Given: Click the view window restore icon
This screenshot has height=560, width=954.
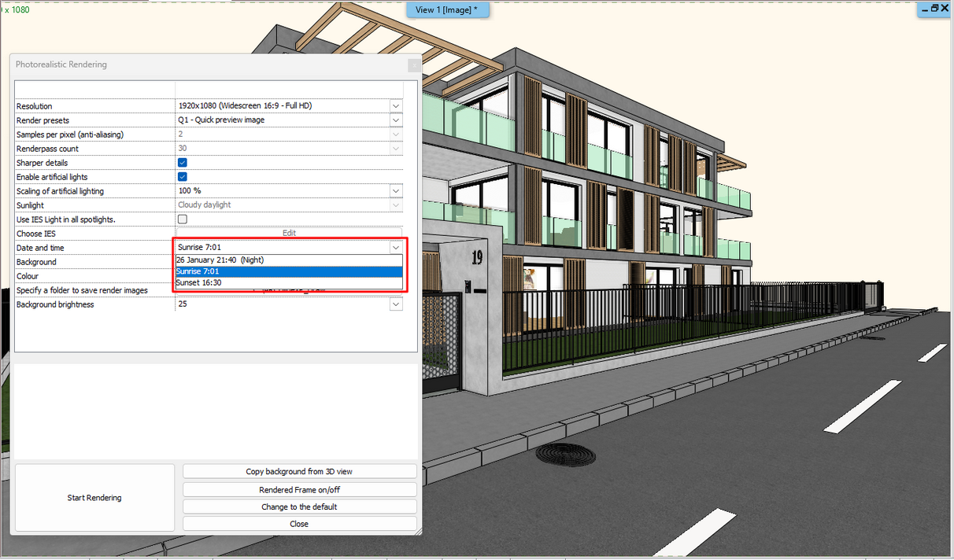Looking at the screenshot, I should [934, 8].
